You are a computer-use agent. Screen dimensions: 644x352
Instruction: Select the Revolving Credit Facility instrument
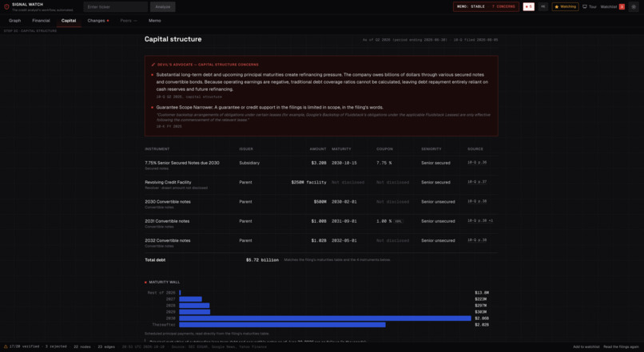point(168,182)
